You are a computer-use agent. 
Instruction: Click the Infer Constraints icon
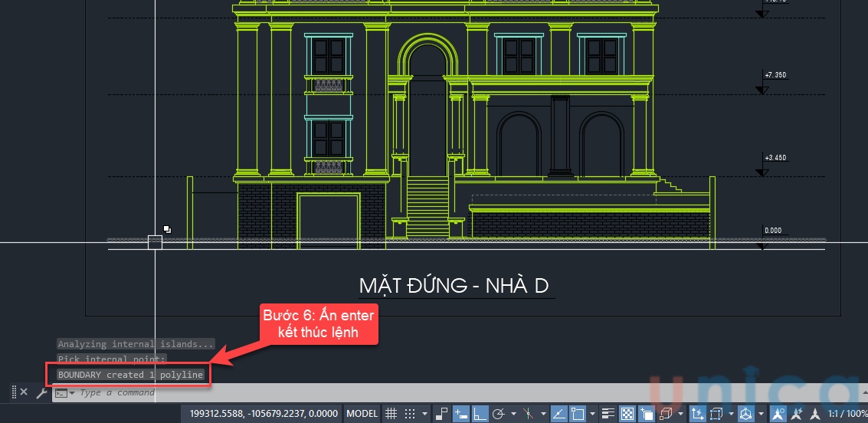[x=441, y=413]
